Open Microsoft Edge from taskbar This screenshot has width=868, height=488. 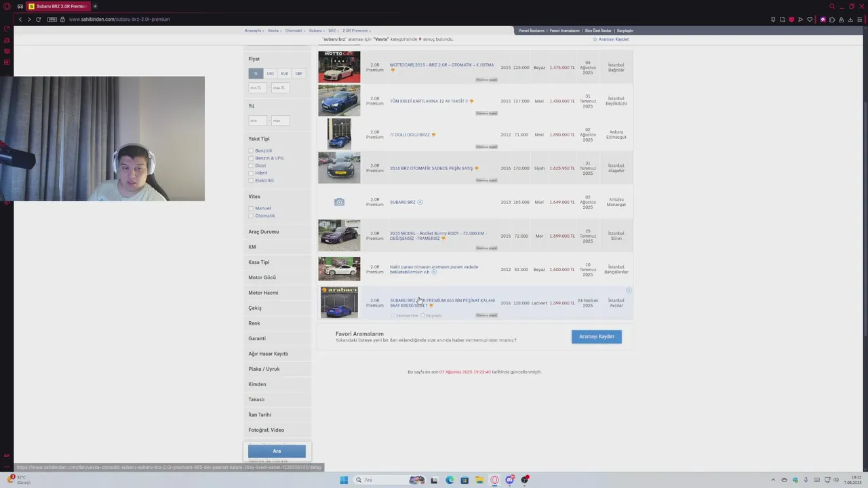(450, 480)
